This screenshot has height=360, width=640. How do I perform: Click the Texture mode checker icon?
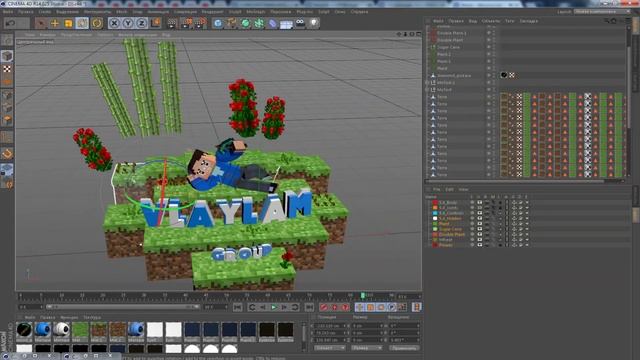[7, 69]
